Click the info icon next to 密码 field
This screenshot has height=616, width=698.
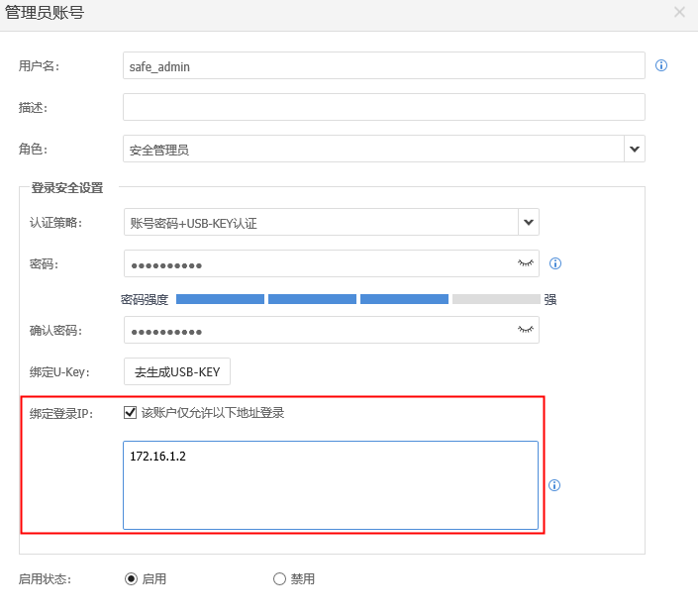(555, 263)
